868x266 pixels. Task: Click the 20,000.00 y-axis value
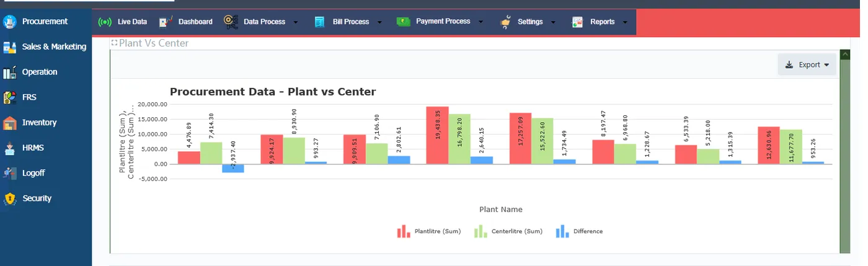153,104
